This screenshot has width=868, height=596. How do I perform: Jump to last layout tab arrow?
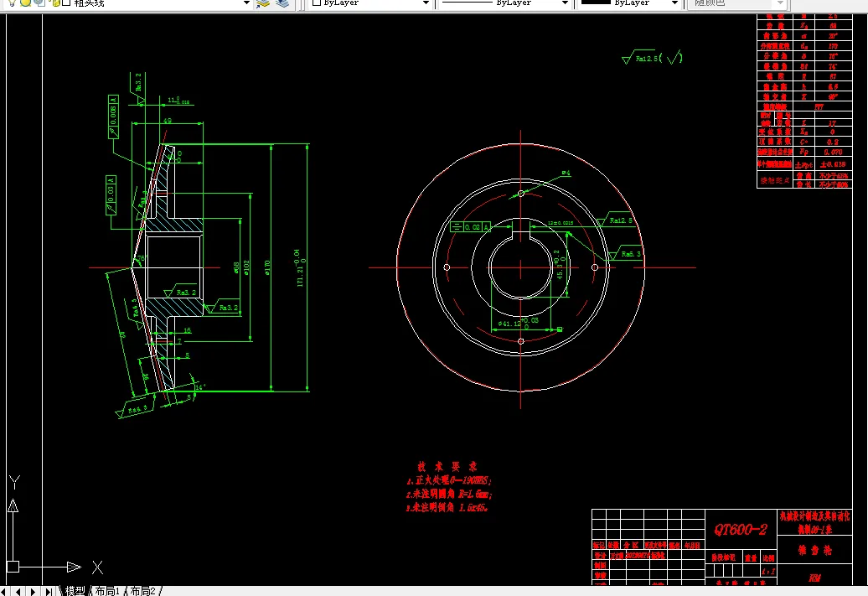click(x=48, y=592)
